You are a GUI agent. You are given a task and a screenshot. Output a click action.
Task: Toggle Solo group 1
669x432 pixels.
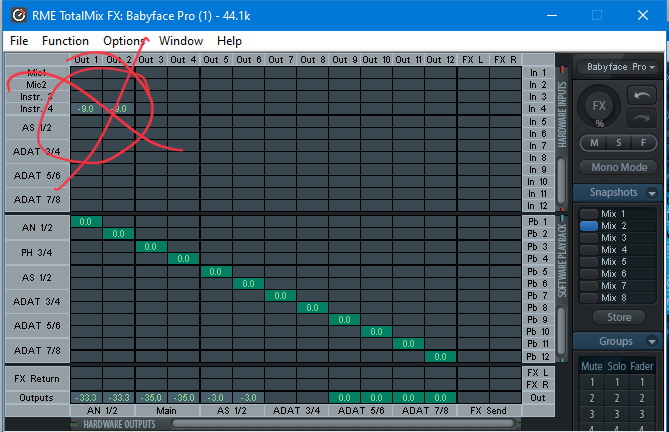[617, 382]
